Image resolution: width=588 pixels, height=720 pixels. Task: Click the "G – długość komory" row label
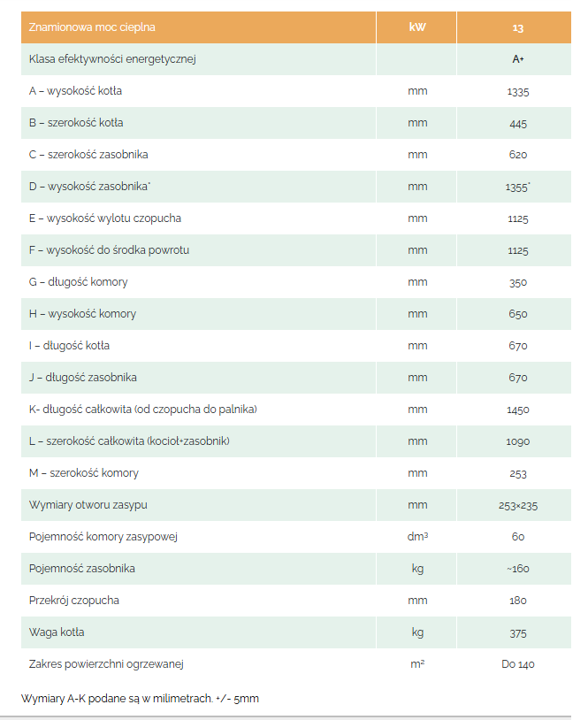[78, 282]
